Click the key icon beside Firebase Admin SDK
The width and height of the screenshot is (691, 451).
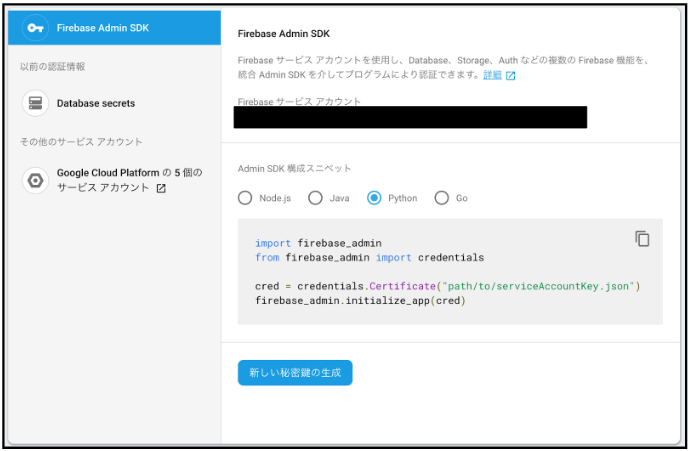(x=35, y=28)
